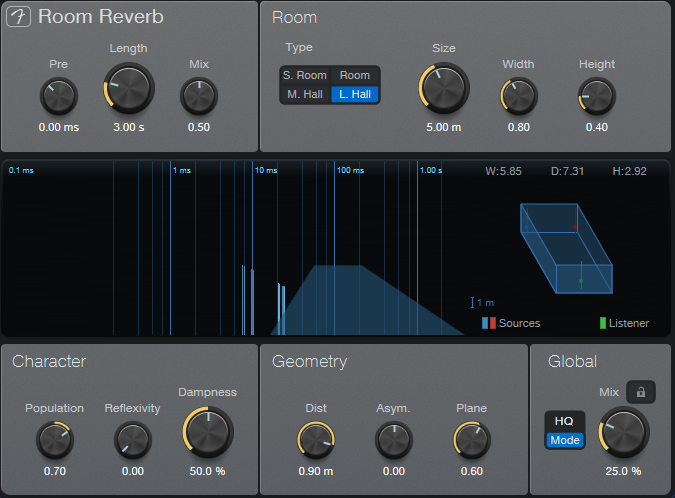This screenshot has height=498, width=675.
Task: Select the Room type option
Action: pyautogui.click(x=355, y=75)
